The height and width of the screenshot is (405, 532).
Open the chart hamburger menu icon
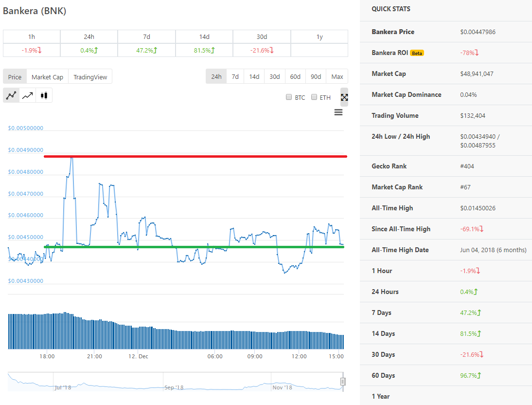(x=338, y=112)
